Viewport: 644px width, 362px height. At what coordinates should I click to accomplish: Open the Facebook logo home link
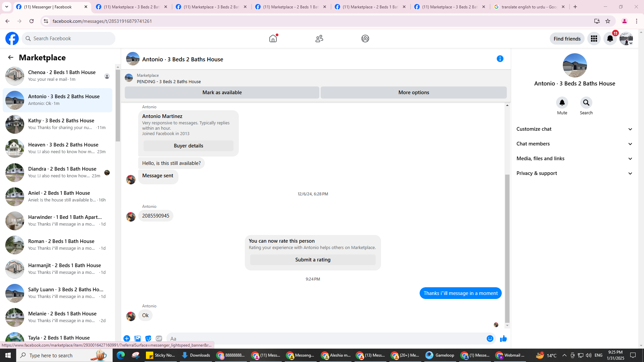point(12,39)
